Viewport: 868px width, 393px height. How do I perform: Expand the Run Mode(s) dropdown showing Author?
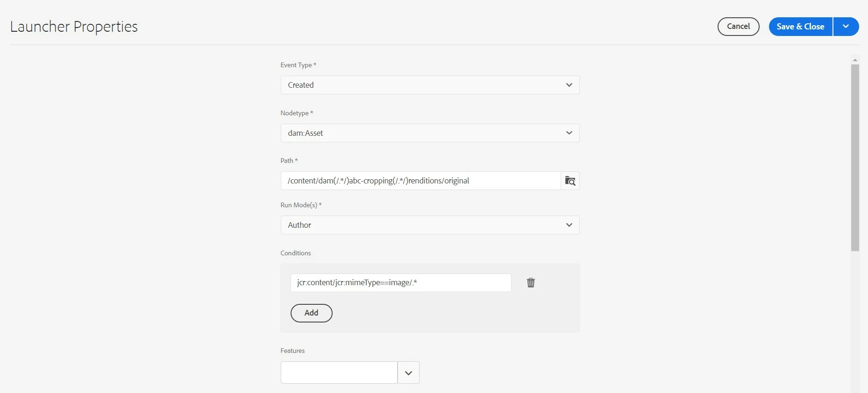(x=430, y=225)
